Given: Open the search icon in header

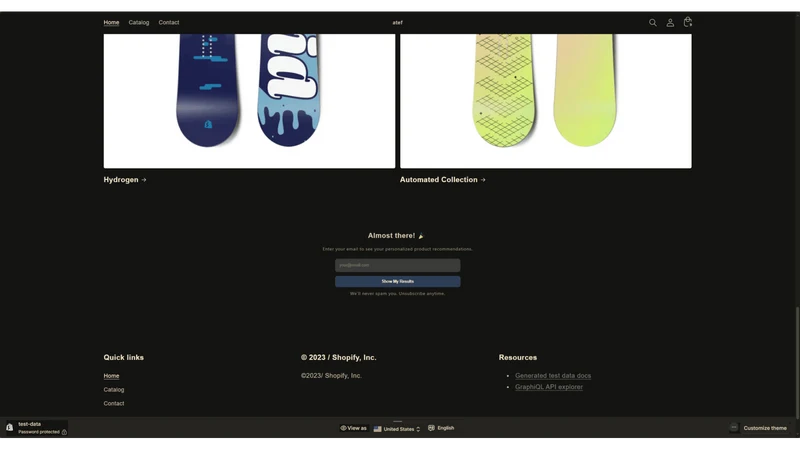Looking at the screenshot, I should [653, 22].
